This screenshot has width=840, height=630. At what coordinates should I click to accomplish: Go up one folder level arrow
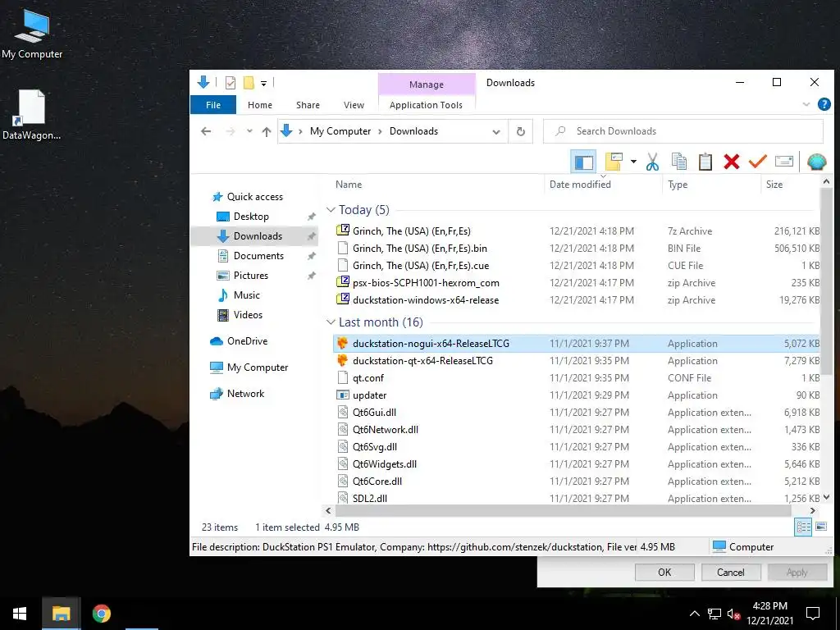[267, 131]
